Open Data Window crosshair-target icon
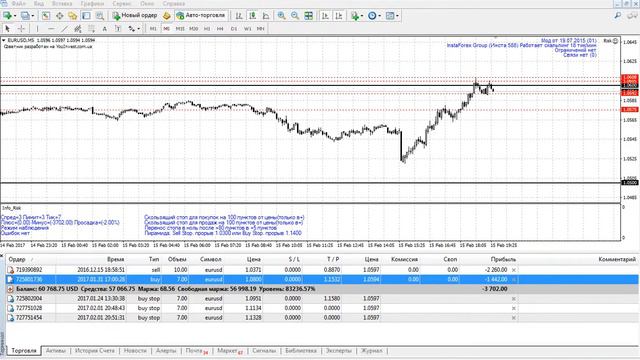Image resolution: width=640 pixels, height=360 pixels. point(60,16)
